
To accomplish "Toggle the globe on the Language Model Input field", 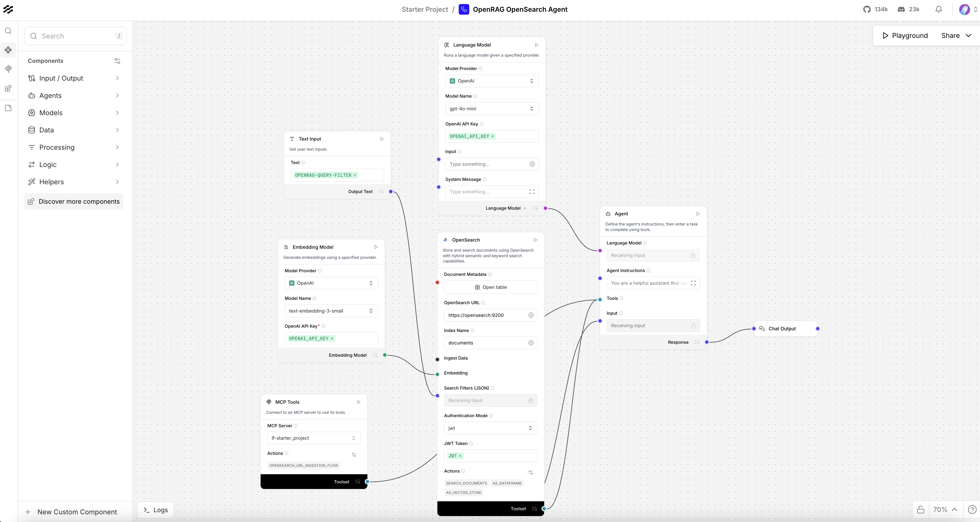I will tap(532, 164).
